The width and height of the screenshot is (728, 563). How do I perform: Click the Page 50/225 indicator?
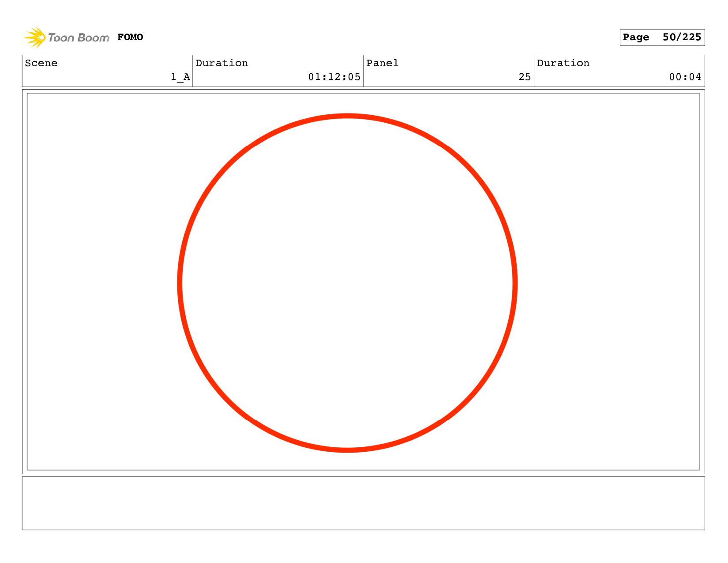662,37
